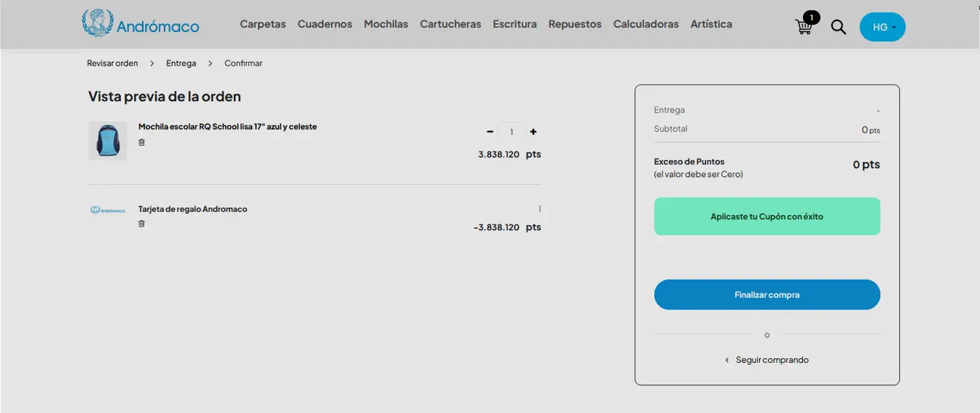Open the Carpetas category menu
This screenshot has width=980, height=413.
pos(262,24)
